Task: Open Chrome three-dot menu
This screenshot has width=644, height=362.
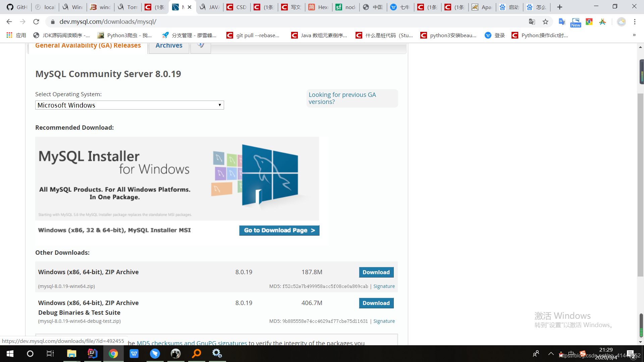Action: pos(635,22)
